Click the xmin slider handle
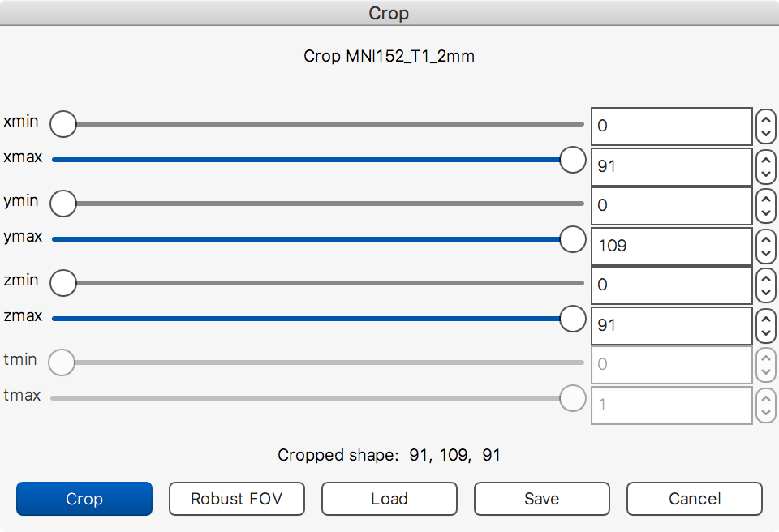Viewport: 779px width, 532px height. [62, 123]
